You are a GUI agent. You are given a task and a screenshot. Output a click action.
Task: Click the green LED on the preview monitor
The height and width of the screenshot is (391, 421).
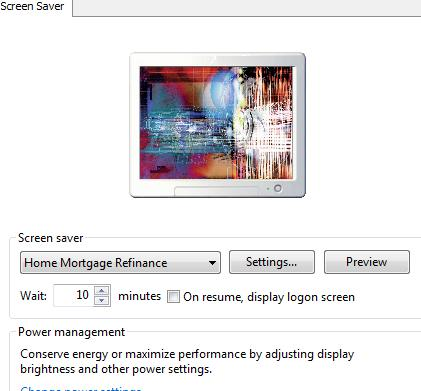pyautogui.click(x=268, y=189)
